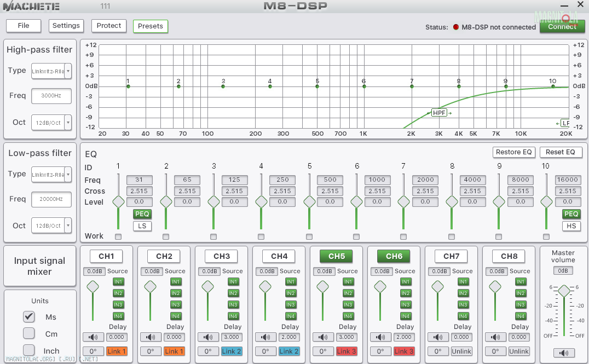Toggle the PEQ button for EQ band 1
The height and width of the screenshot is (364, 589).
coord(142,214)
